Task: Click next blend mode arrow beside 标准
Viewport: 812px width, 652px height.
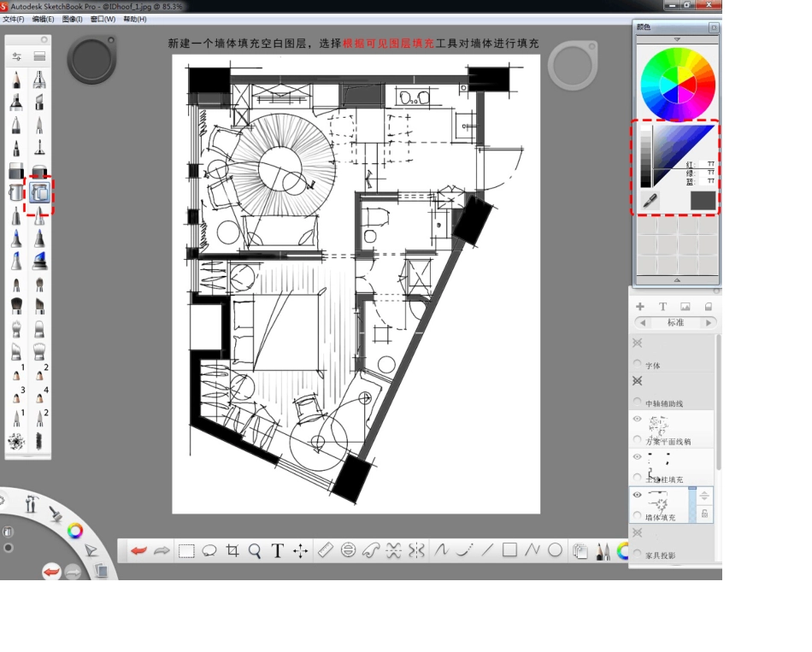Action: (708, 323)
